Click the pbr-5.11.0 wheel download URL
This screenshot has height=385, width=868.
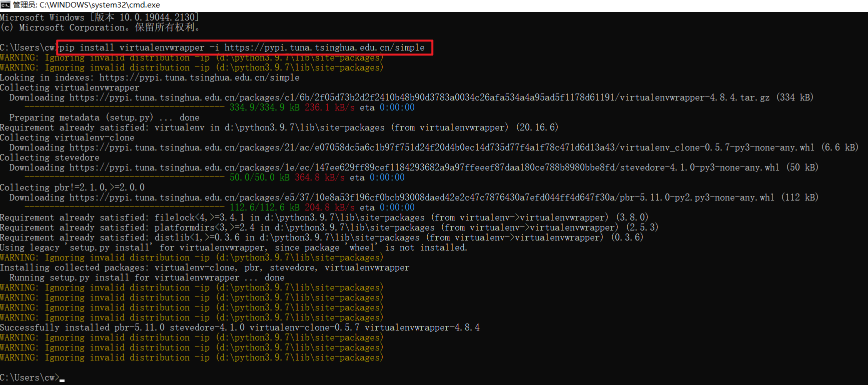[422, 197]
